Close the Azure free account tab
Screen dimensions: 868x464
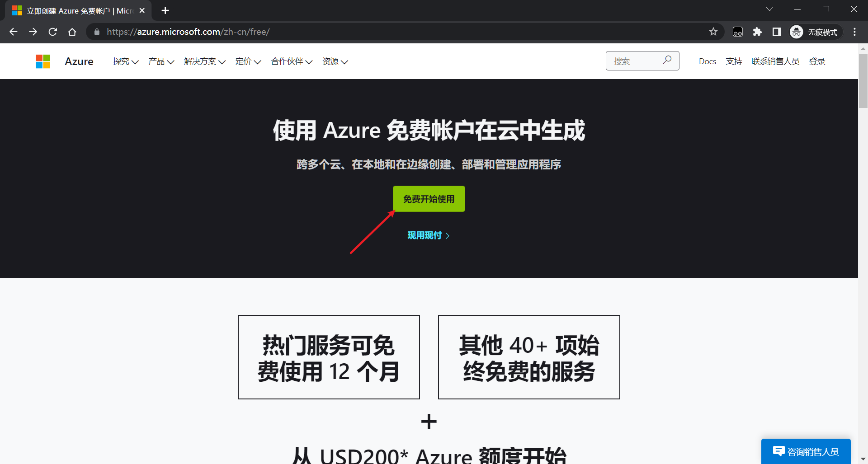142,10
